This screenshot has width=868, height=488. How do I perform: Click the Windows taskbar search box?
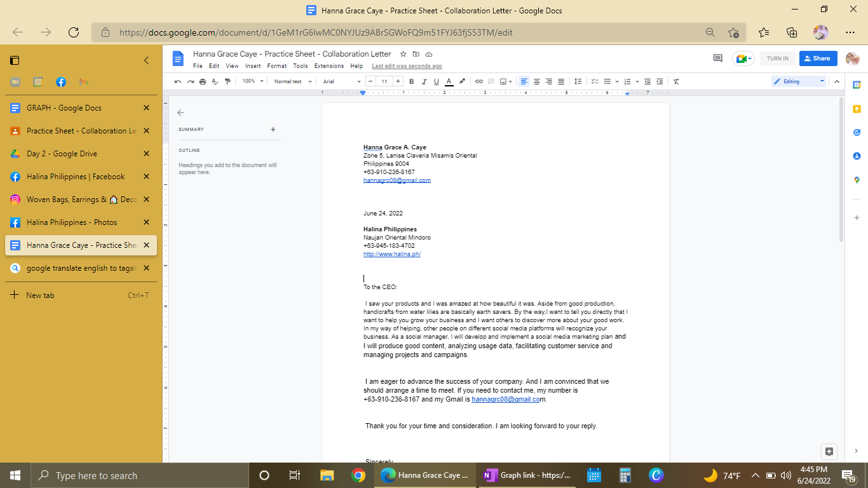[140, 475]
